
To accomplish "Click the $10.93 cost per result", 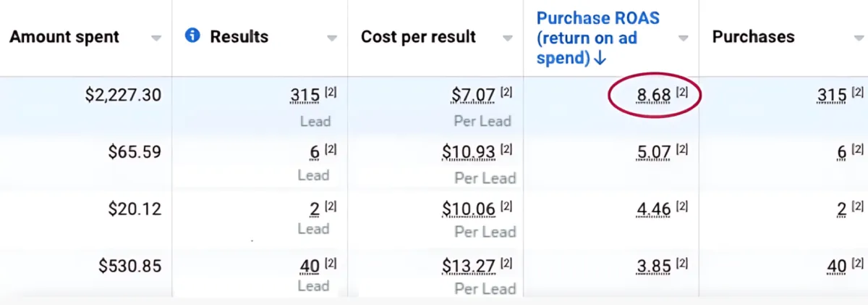I will 469,152.
